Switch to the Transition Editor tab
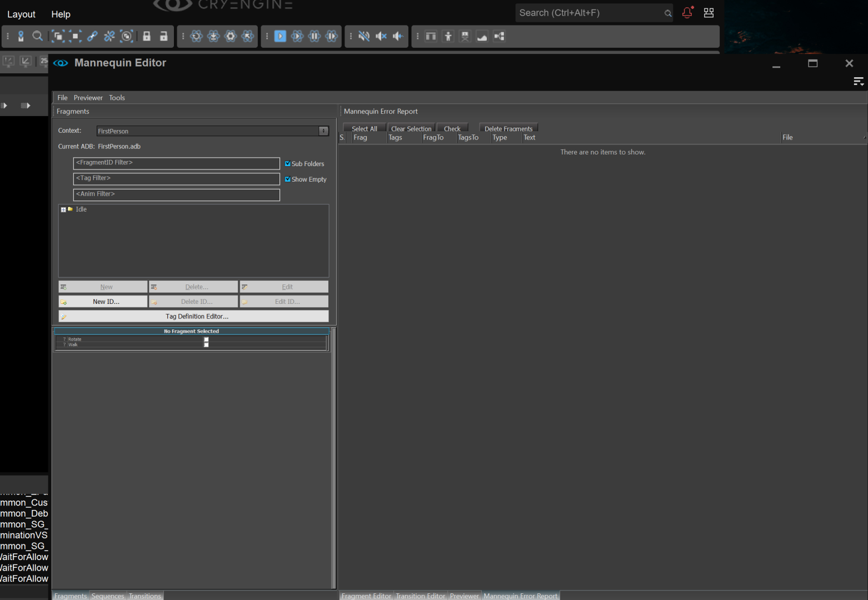 tap(420, 596)
